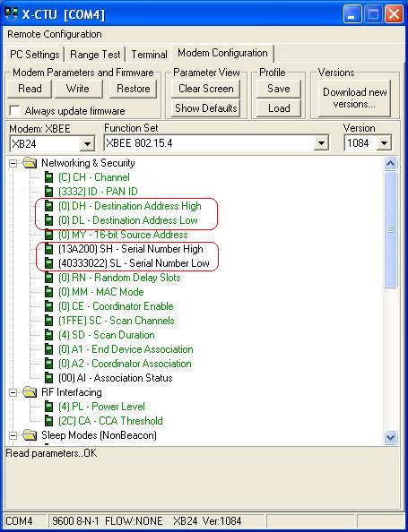This screenshot has width=408, height=532.
Task: Select MY - 16-bit Source Address entry
Action: pos(123,235)
